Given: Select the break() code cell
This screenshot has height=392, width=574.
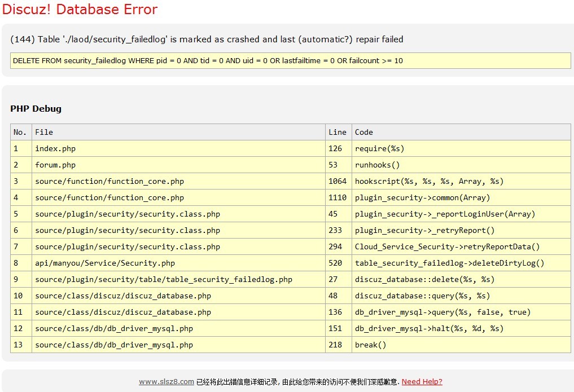Looking at the screenshot, I should 461,345.
